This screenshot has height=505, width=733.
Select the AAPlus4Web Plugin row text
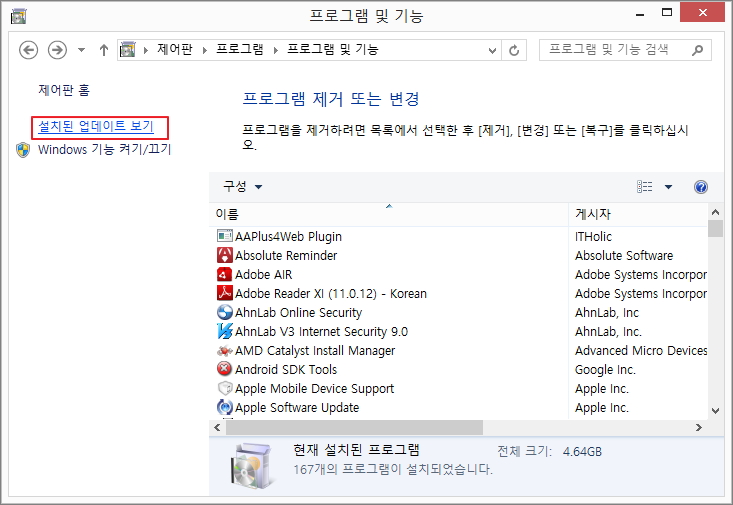point(288,237)
